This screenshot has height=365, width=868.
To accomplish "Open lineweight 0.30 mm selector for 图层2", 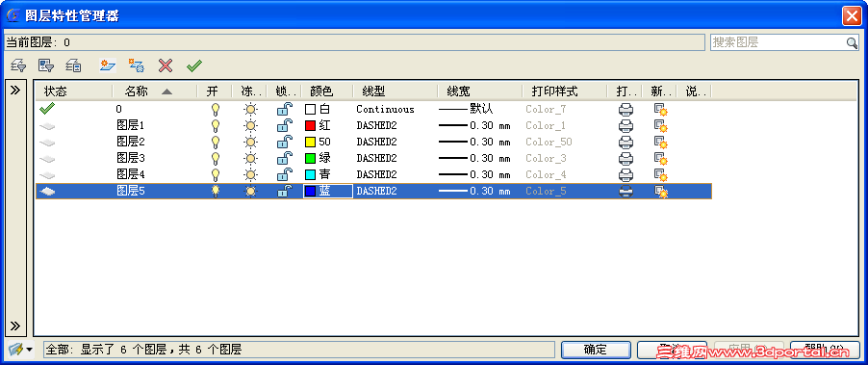I will (474, 143).
